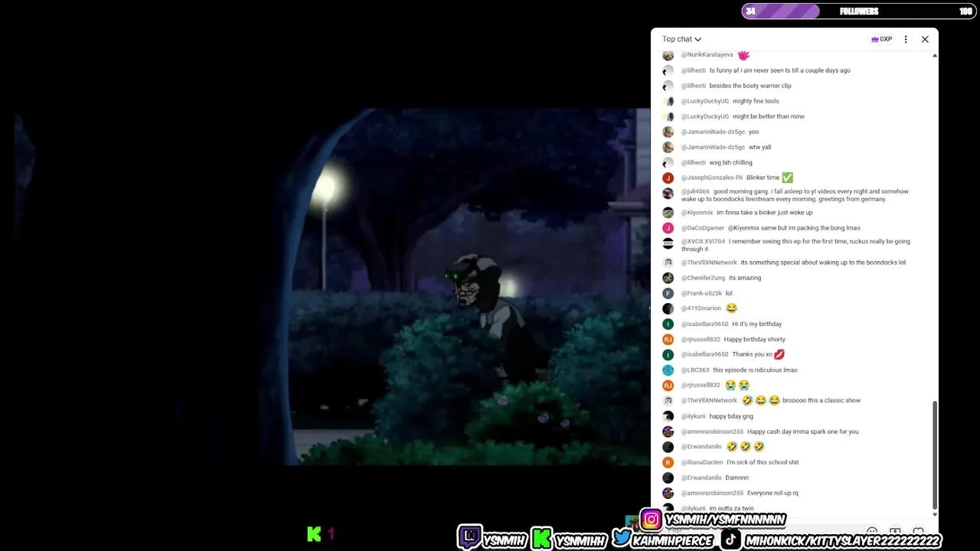Click the green checkmark after 'Blinker time'
This screenshot has height=551, width=980.
point(787,178)
